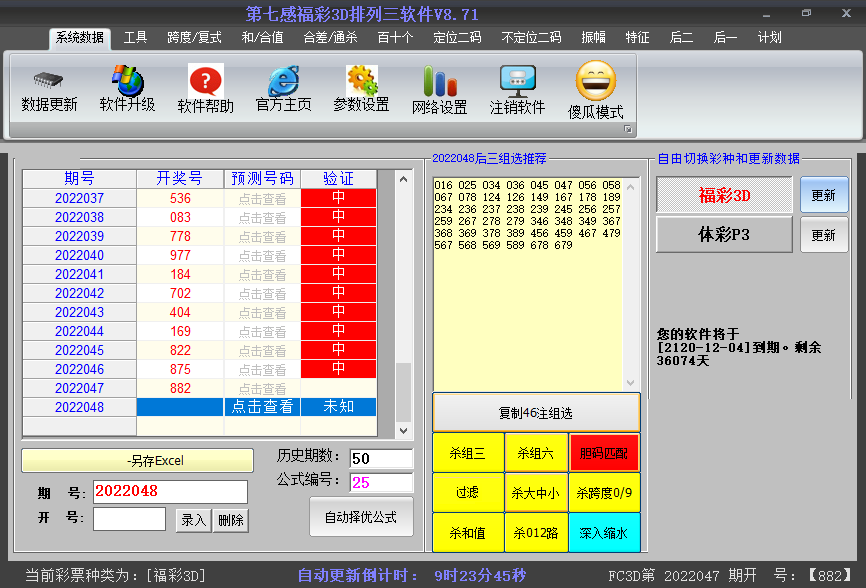Select the 后一 tab
This screenshot has height=588, width=866.
pyautogui.click(x=725, y=38)
